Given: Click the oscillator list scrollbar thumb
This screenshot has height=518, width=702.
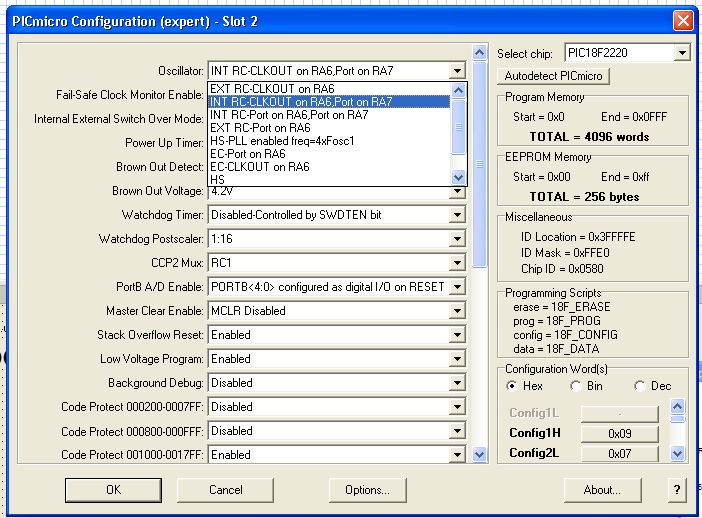Looking at the screenshot, I should click(x=458, y=127).
